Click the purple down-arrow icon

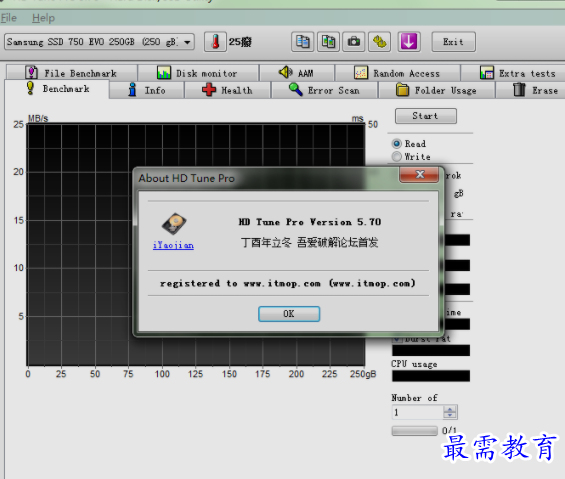(409, 42)
